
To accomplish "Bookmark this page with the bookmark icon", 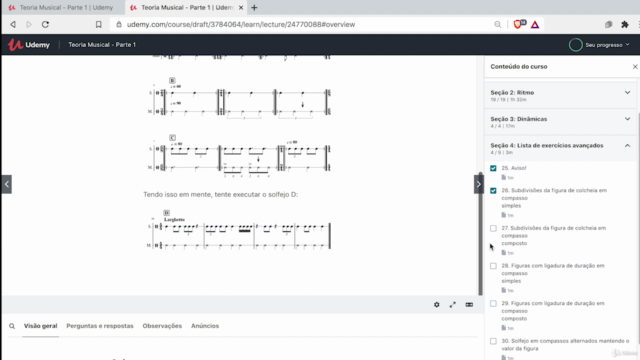I will tap(98, 24).
